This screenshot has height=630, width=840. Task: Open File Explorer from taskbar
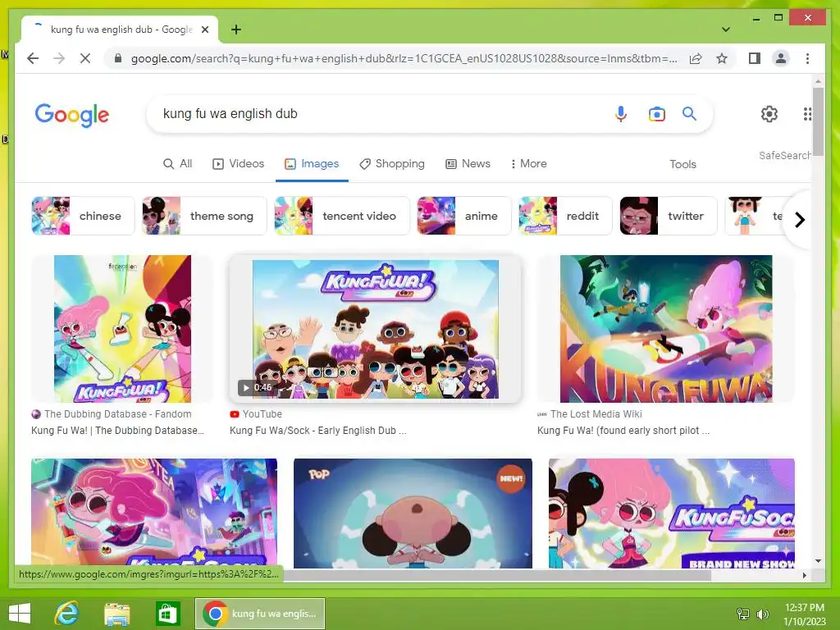117,614
